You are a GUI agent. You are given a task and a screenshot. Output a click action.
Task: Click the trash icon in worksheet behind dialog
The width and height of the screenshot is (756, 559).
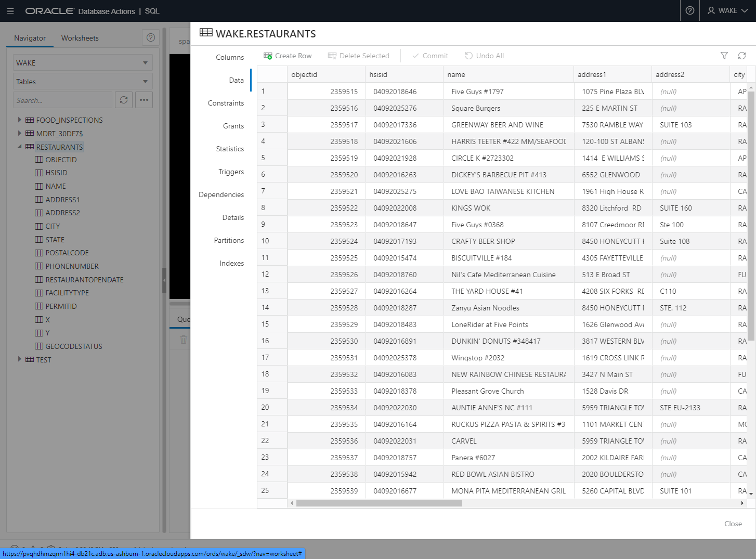click(x=183, y=340)
